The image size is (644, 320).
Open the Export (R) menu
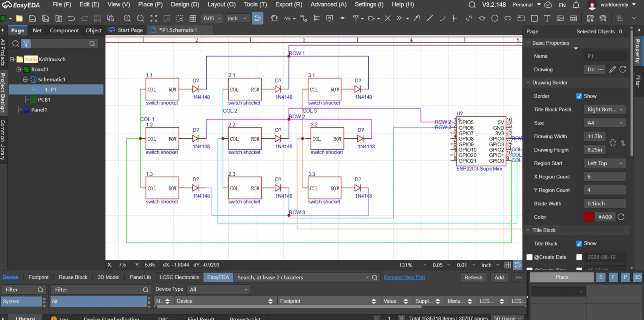pos(289,4)
